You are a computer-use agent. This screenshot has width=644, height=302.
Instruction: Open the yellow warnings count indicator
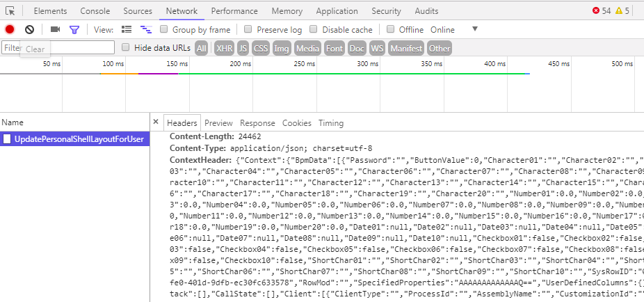622,11
